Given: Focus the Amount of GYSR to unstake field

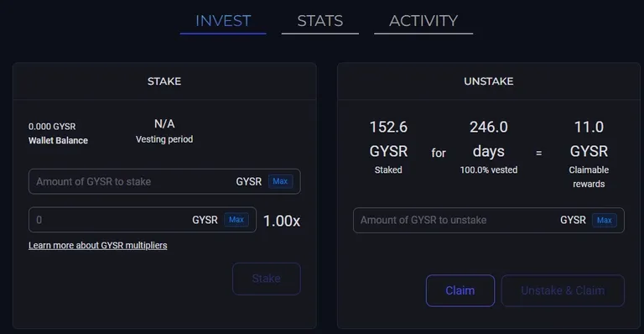Looking at the screenshot, I should tap(489, 220).
